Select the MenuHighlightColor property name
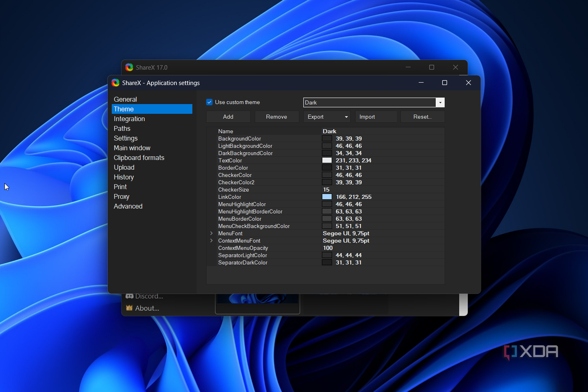588x392 pixels. click(242, 204)
